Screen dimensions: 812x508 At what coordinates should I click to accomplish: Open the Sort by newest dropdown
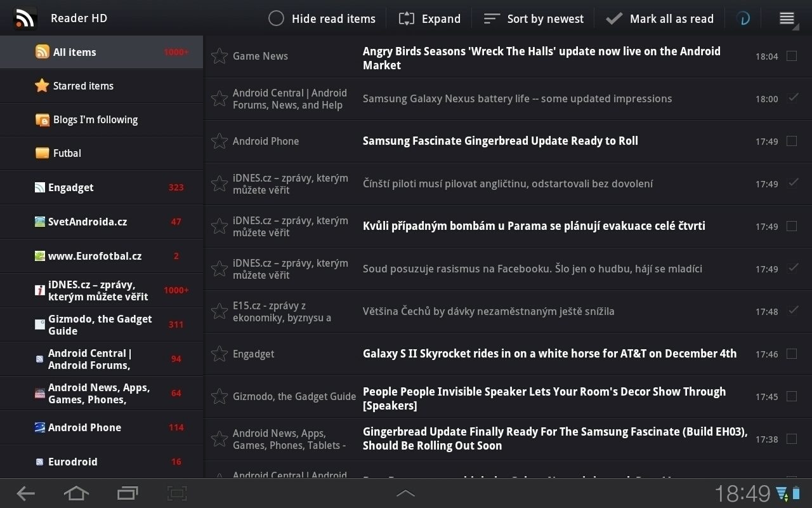point(533,18)
